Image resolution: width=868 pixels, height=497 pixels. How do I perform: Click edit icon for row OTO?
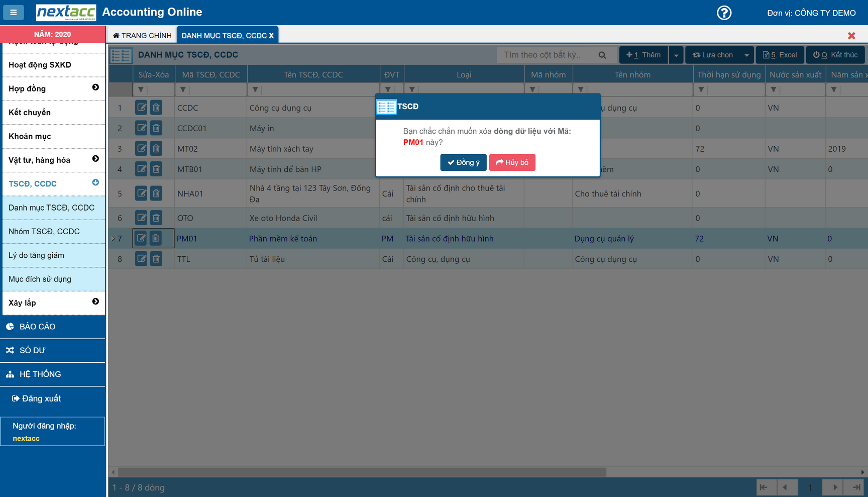[x=142, y=218]
